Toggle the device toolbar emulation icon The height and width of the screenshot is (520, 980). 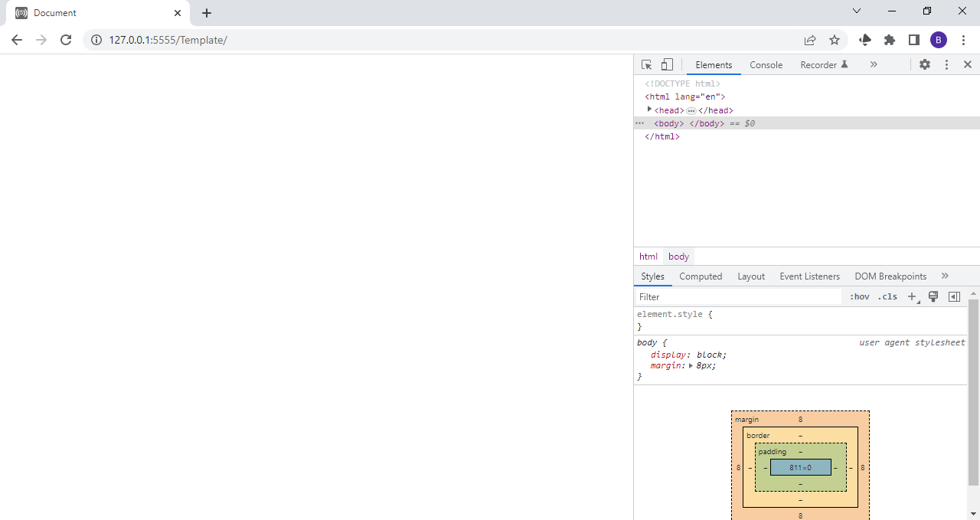[666, 64]
